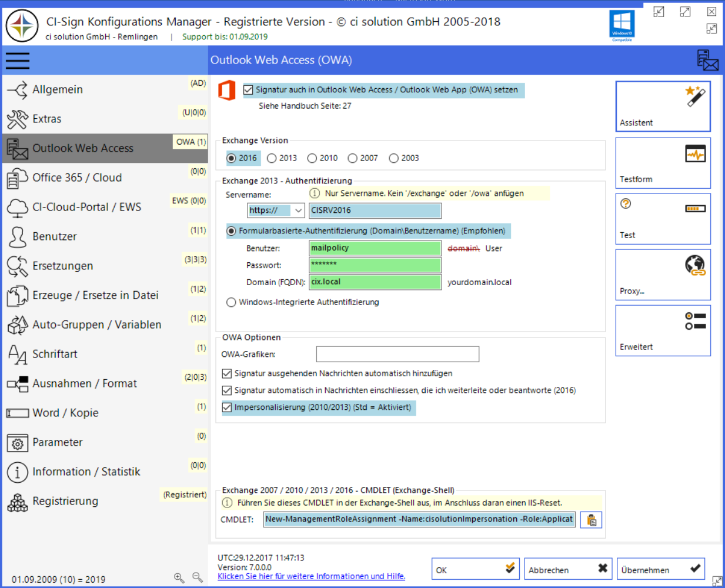
Task: Click the Test button with progress icon
Action: 663,219
